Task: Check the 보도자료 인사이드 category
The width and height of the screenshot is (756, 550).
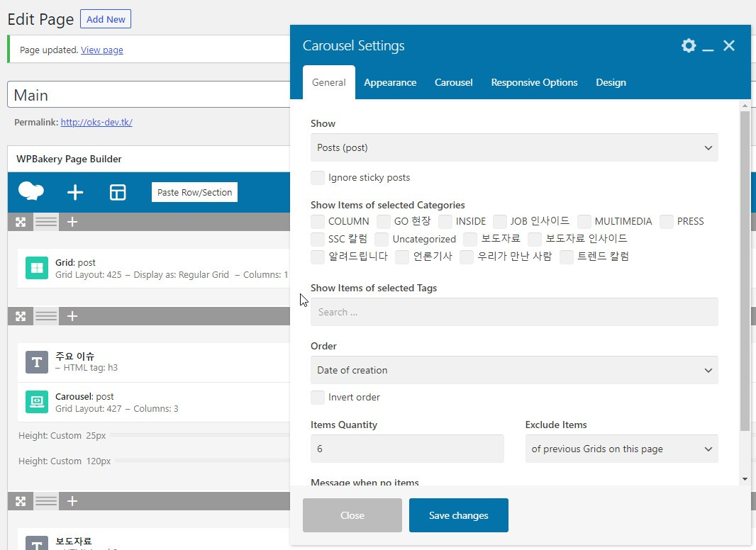Action: coord(535,239)
